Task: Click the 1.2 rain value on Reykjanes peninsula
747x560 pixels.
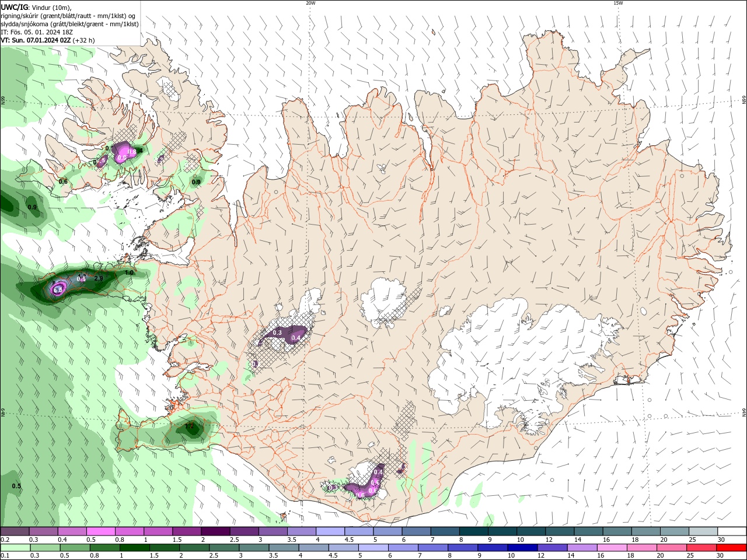Action: (189, 426)
